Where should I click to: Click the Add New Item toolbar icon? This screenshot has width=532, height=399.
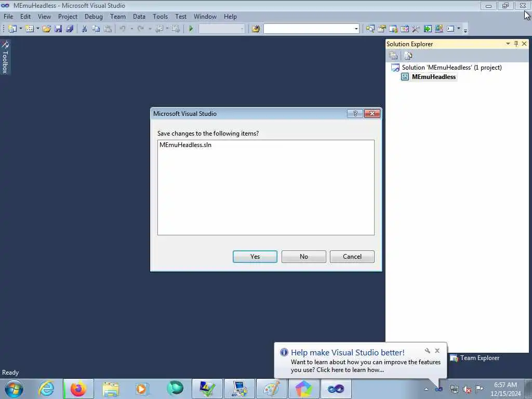point(29,29)
